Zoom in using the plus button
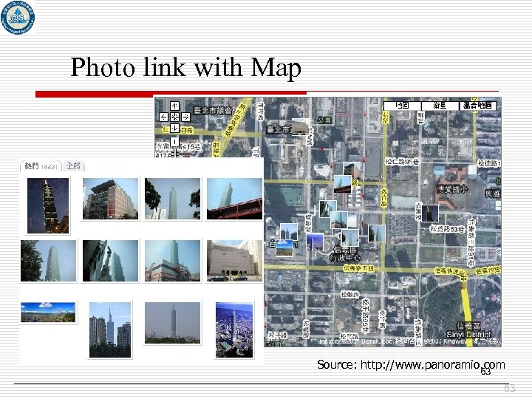 pyautogui.click(x=174, y=141)
